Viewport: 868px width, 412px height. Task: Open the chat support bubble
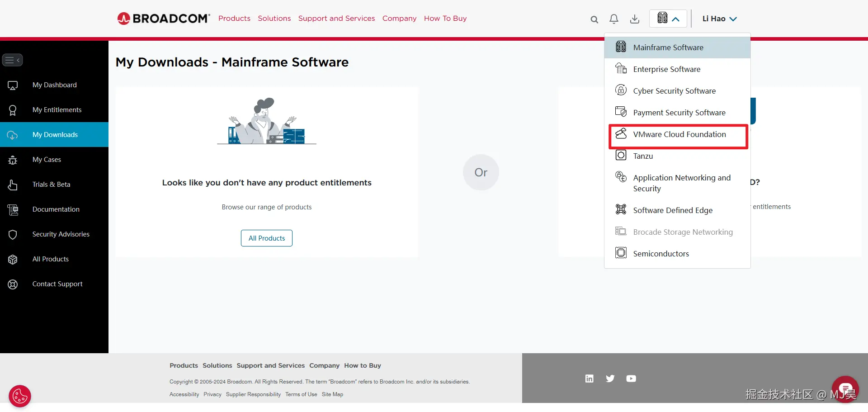[845, 388]
